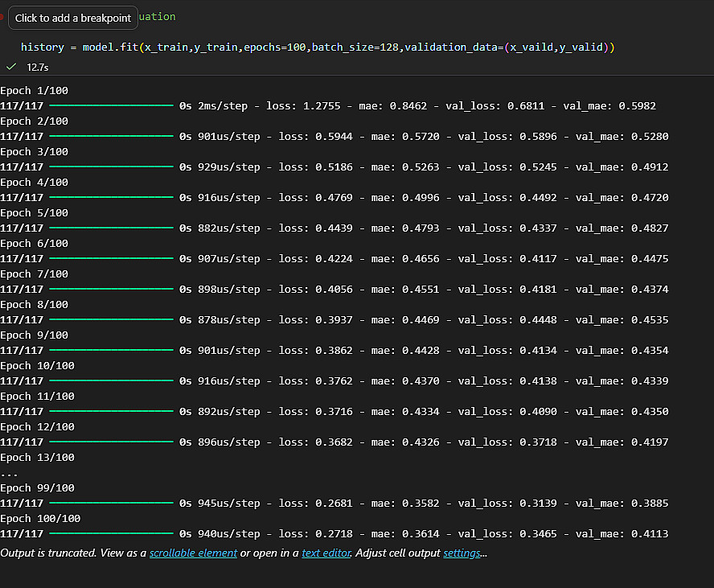This screenshot has height=588, width=714.
Task: Open output as a scrollable element
Action: pos(193,553)
